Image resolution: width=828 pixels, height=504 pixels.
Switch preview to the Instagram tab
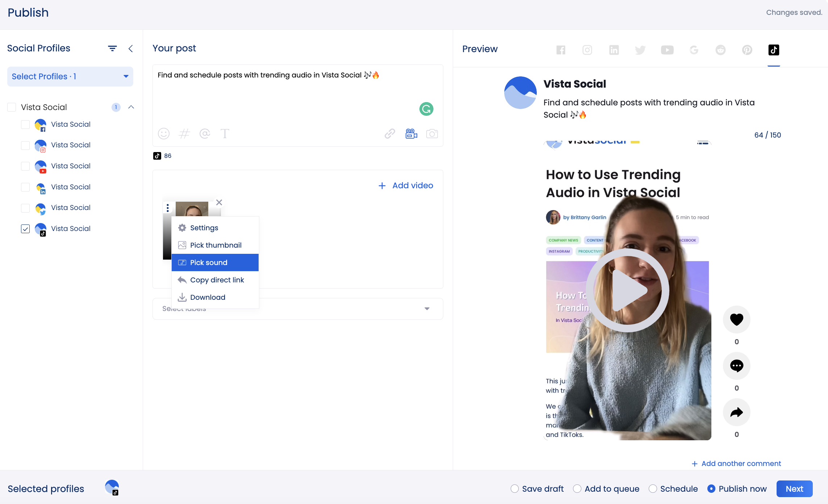(587, 50)
